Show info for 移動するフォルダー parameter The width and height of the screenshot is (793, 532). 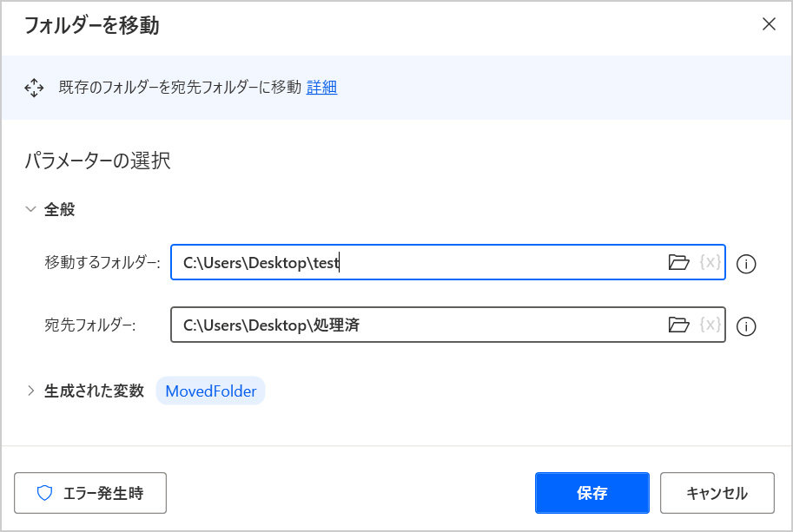click(x=745, y=264)
